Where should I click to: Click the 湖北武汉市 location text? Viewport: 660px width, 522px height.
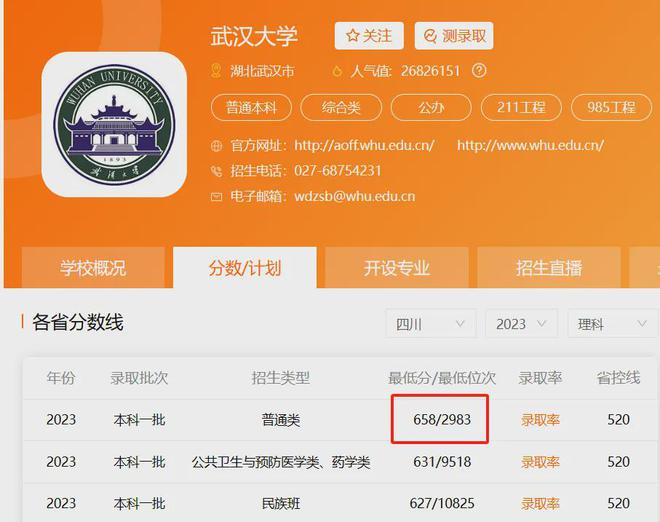point(262,71)
